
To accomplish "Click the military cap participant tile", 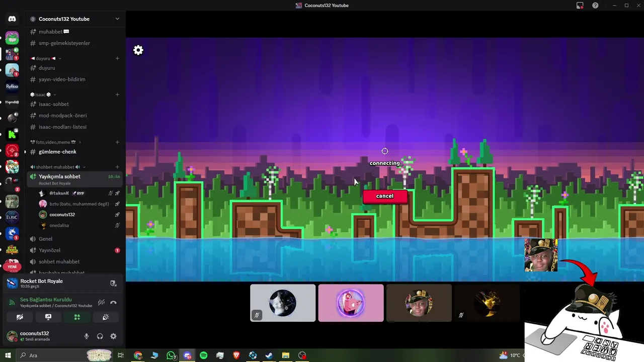I will [x=419, y=303].
